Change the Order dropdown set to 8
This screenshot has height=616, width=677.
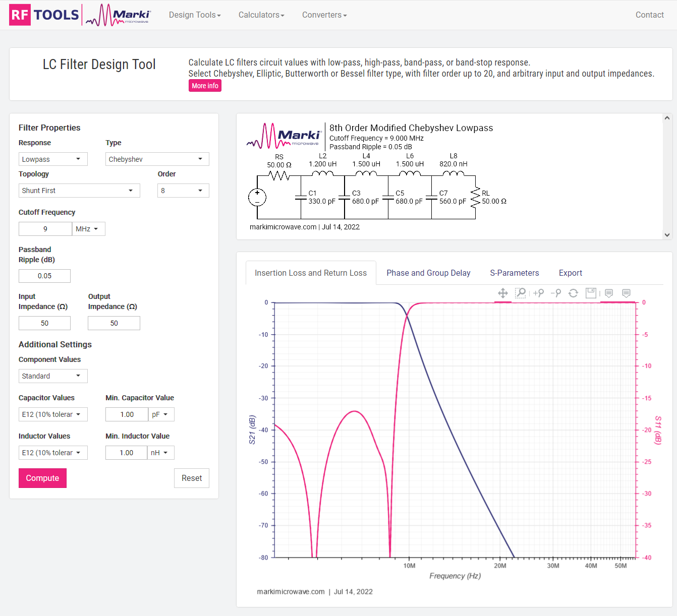pyautogui.click(x=183, y=191)
